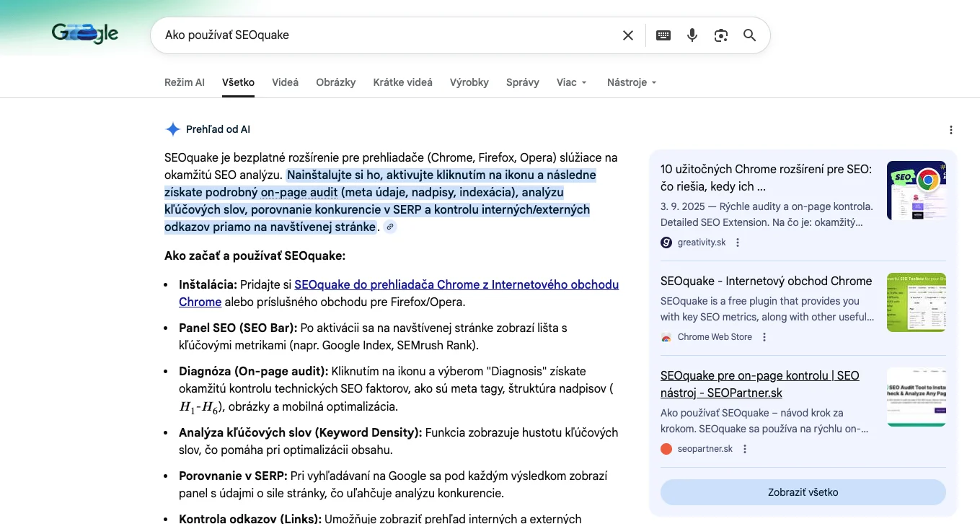Expand the Viac dropdown menu
The width and height of the screenshot is (980, 524).
[x=572, y=82]
